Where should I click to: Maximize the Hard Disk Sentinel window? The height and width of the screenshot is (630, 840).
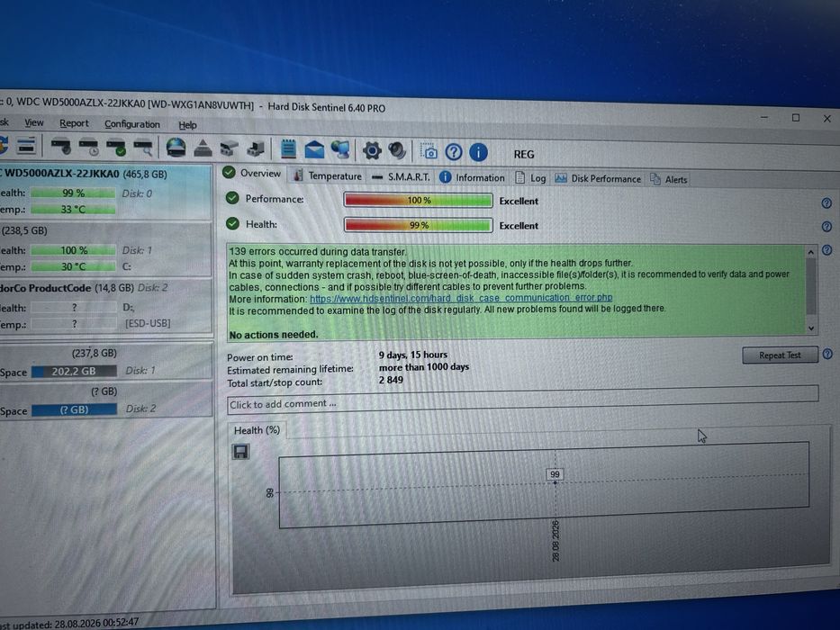point(796,117)
